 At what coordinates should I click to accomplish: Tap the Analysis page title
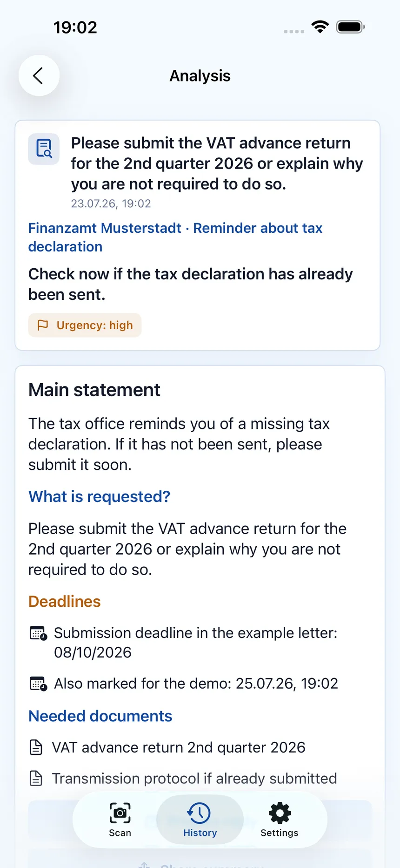(x=200, y=75)
